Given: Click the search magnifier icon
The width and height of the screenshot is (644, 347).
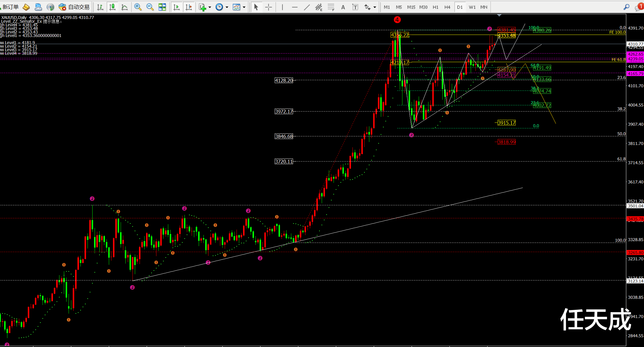Looking at the screenshot, I should tap(626, 7).
